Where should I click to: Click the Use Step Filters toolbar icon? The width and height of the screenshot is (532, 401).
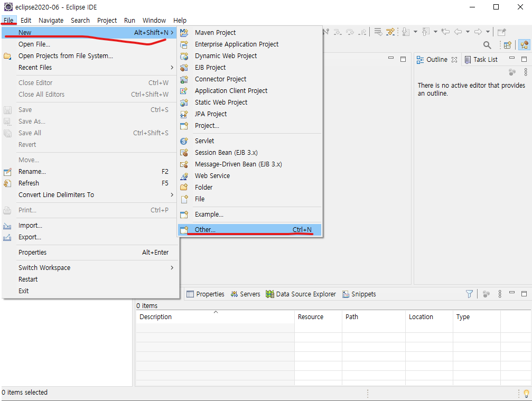tap(390, 32)
